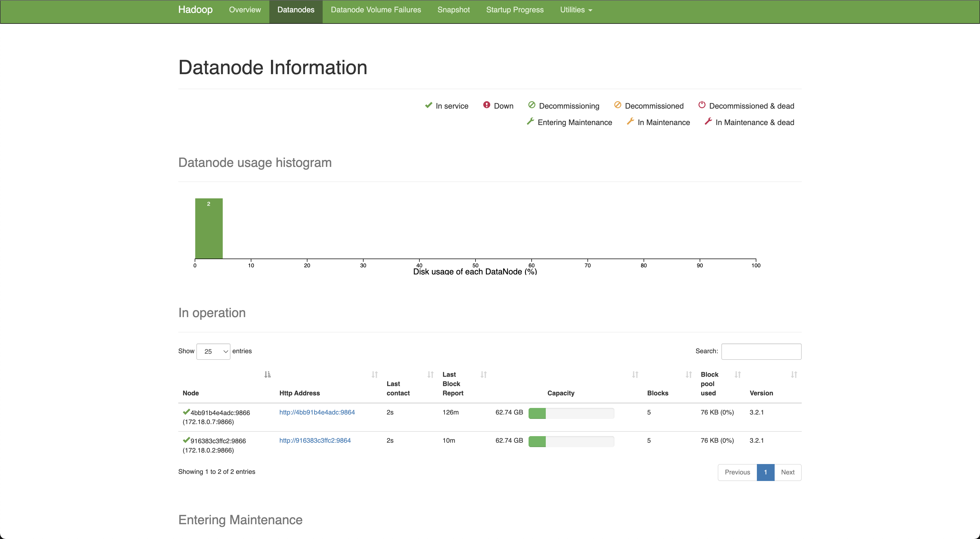Click Last contact sort arrows icon

(430, 375)
